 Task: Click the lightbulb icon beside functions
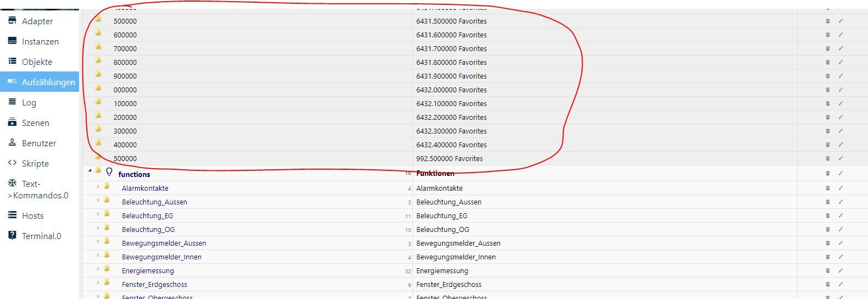pyautogui.click(x=109, y=171)
